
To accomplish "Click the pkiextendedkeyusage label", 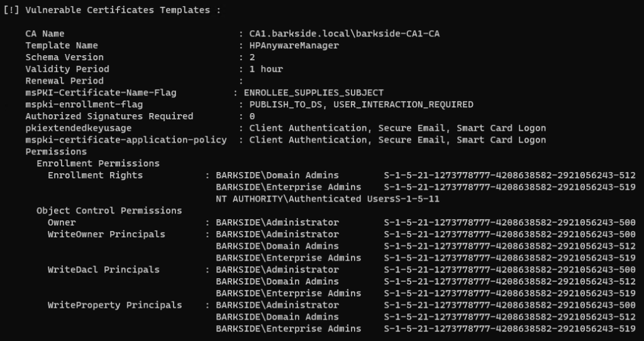I will click(78, 128).
